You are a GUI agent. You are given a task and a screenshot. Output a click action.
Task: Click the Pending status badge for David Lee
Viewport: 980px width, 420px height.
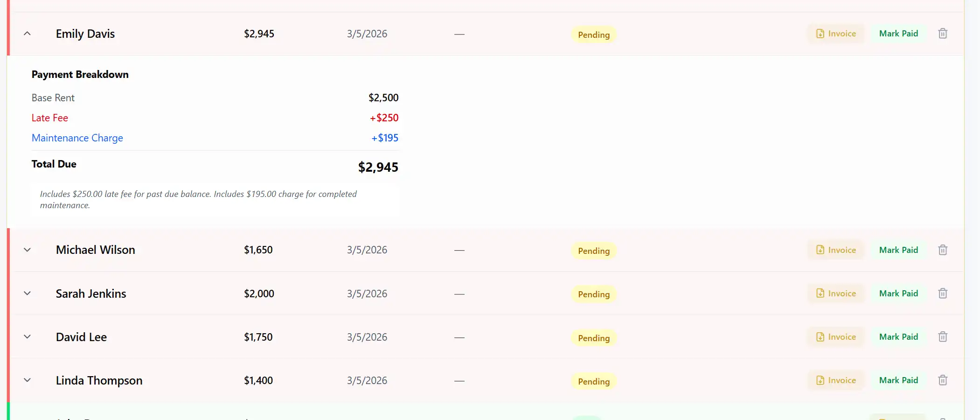click(x=593, y=338)
